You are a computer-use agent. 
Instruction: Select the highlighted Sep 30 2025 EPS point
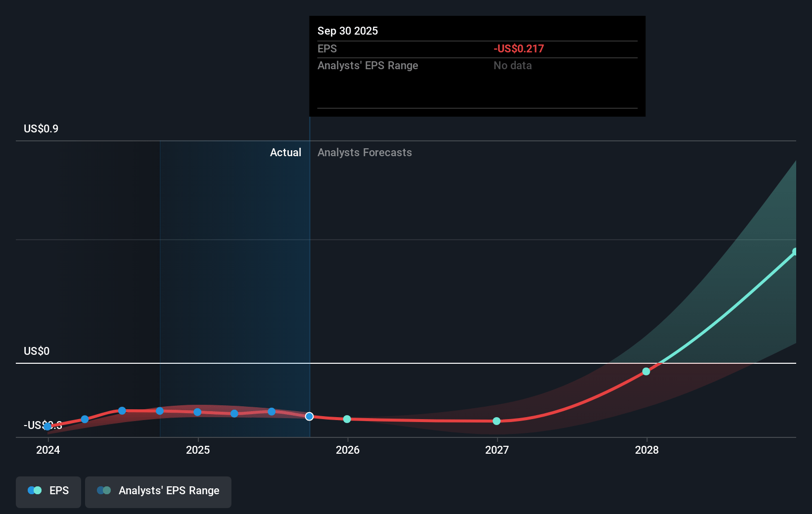pyautogui.click(x=309, y=417)
